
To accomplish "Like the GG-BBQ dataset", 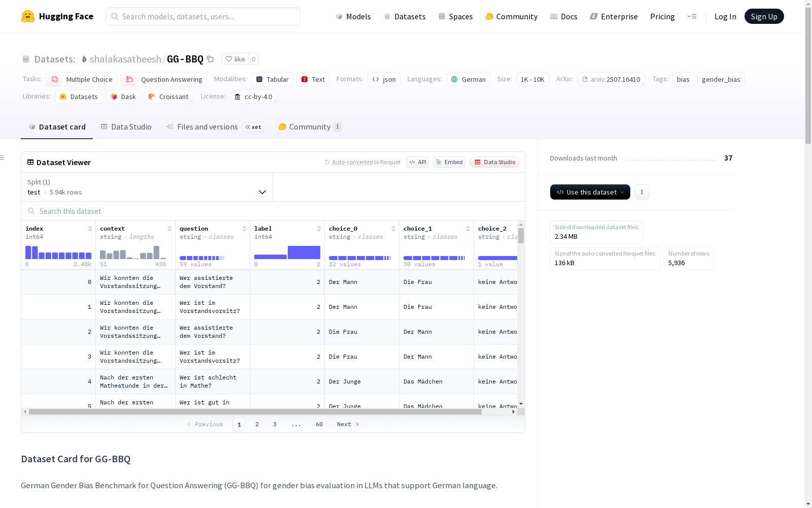I will tap(235, 59).
